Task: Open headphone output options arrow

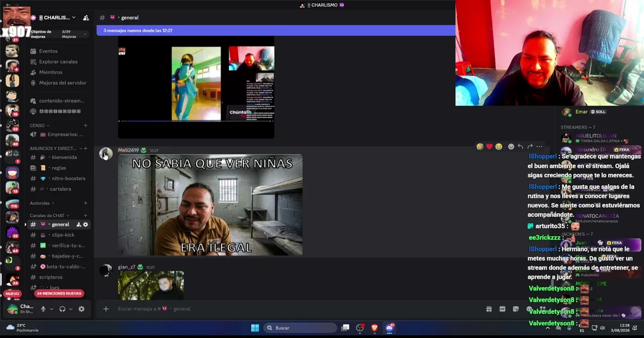Action: pos(71,309)
